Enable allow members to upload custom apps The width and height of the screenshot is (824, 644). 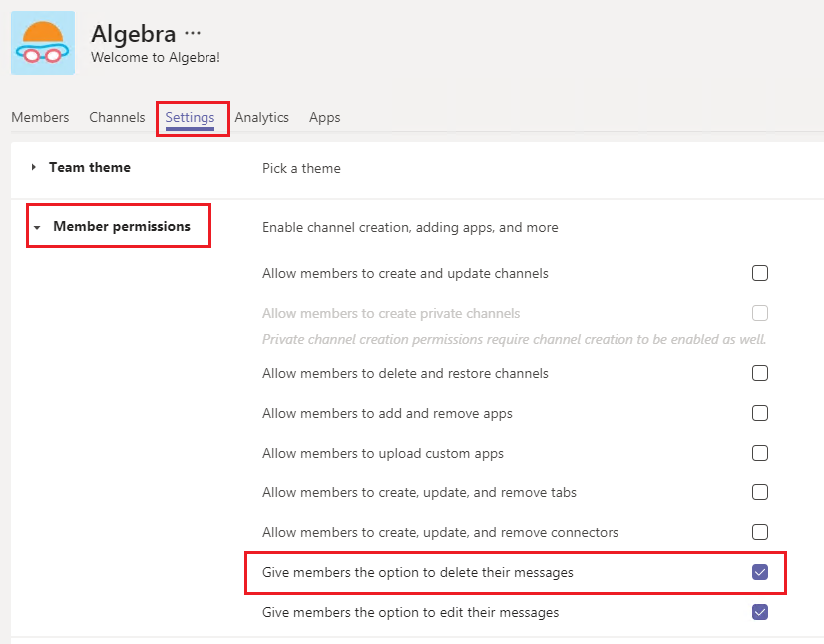click(760, 453)
